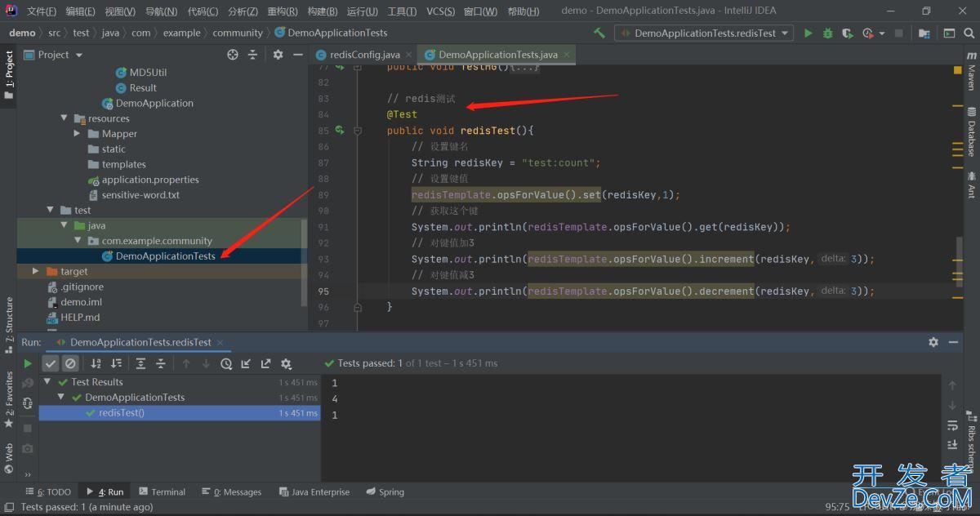The width and height of the screenshot is (980, 516).
Task: Open test history clock icon
Action: tap(226, 363)
